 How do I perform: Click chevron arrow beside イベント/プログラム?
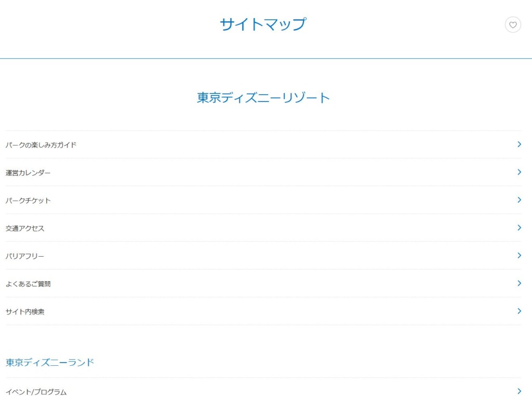pos(519,391)
